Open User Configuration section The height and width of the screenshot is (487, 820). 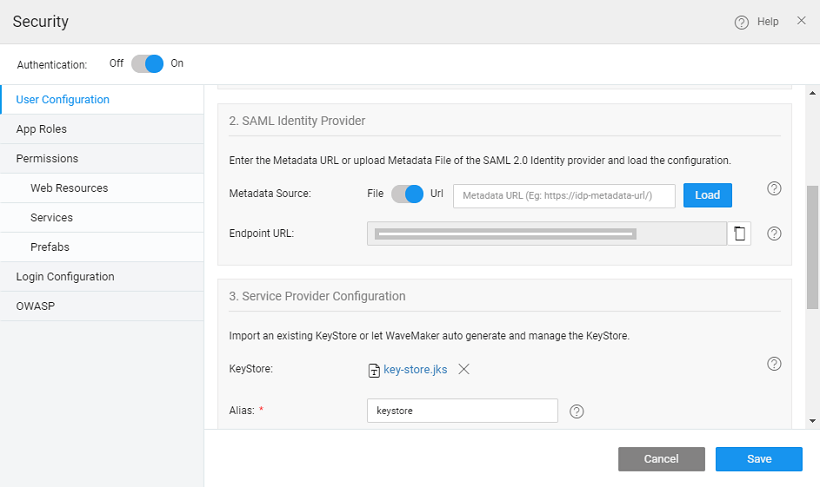click(63, 100)
